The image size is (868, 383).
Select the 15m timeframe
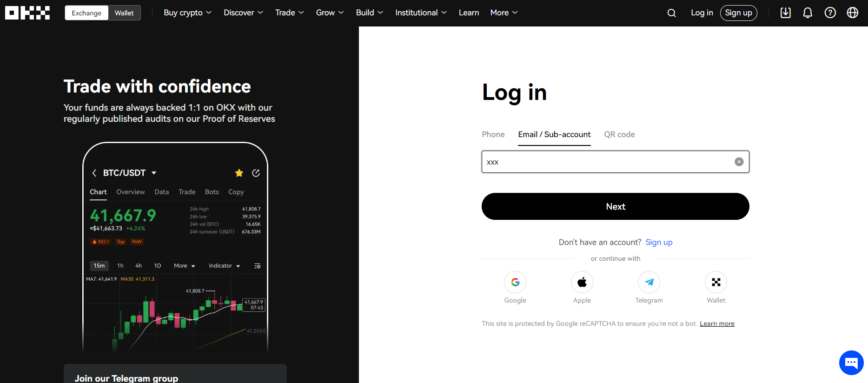[x=99, y=266]
